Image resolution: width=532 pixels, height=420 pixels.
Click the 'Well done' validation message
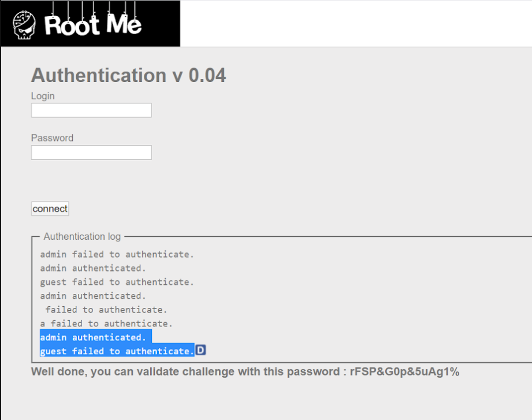tap(185, 371)
